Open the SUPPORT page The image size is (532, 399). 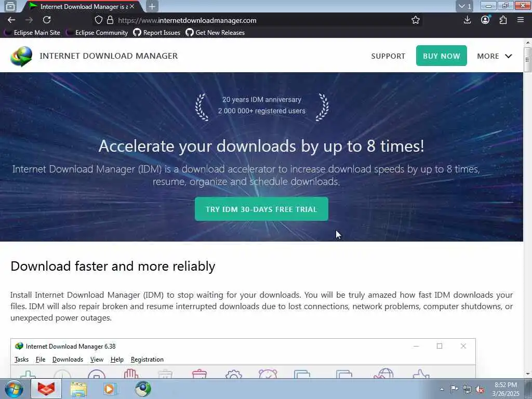(x=388, y=56)
